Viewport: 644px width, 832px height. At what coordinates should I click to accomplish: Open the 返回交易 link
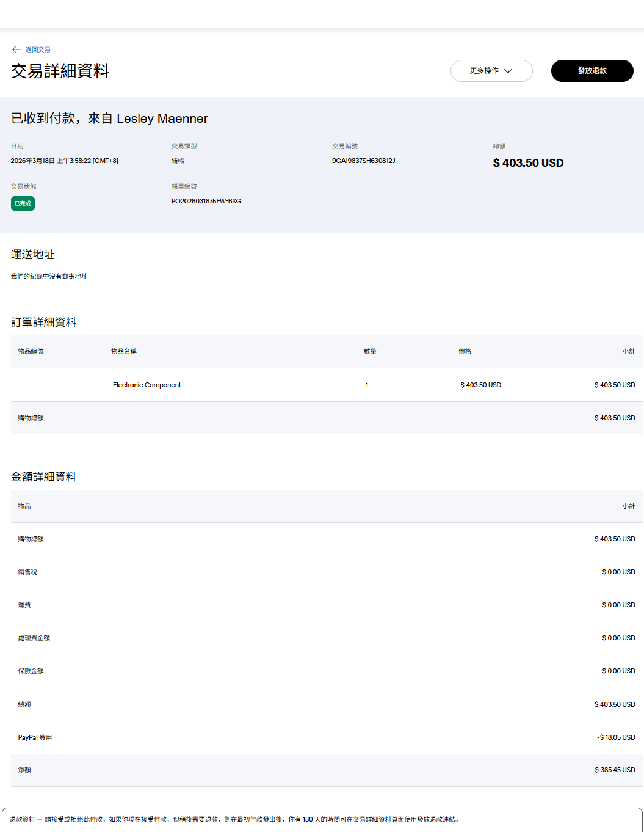coord(38,49)
